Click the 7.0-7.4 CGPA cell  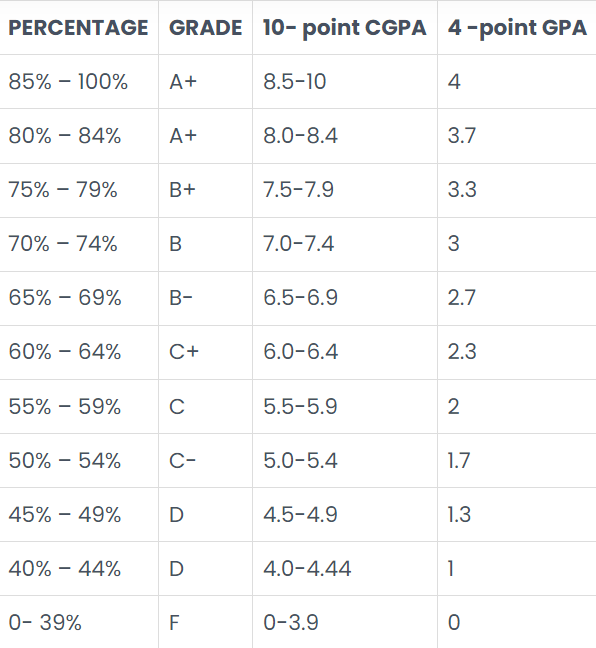pyautogui.click(x=345, y=244)
